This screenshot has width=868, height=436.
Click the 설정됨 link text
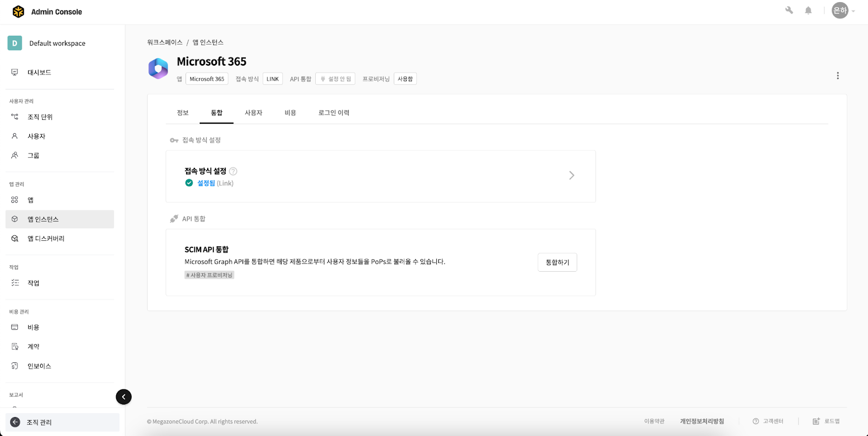(206, 183)
